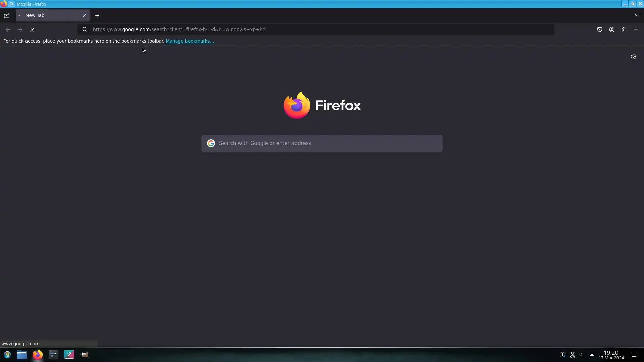Toggle volume speaker icon in the tray
The image size is (644, 362).
pyautogui.click(x=581, y=355)
